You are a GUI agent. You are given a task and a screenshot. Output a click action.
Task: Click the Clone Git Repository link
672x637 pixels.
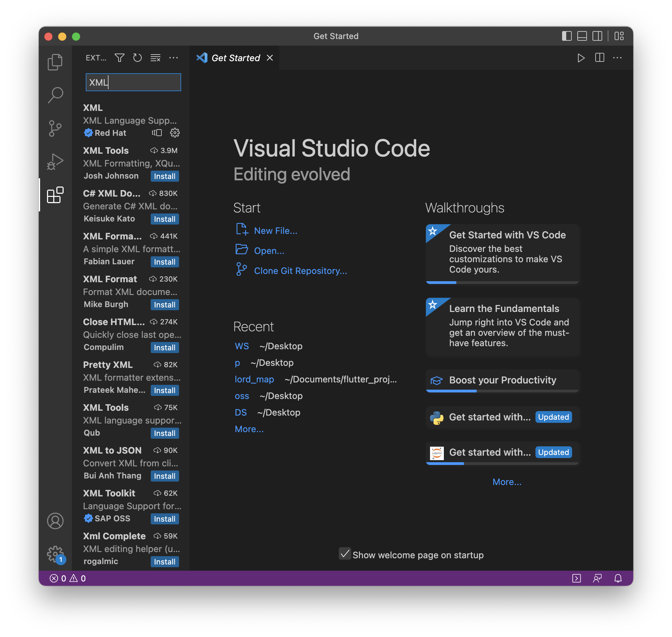[x=300, y=271]
